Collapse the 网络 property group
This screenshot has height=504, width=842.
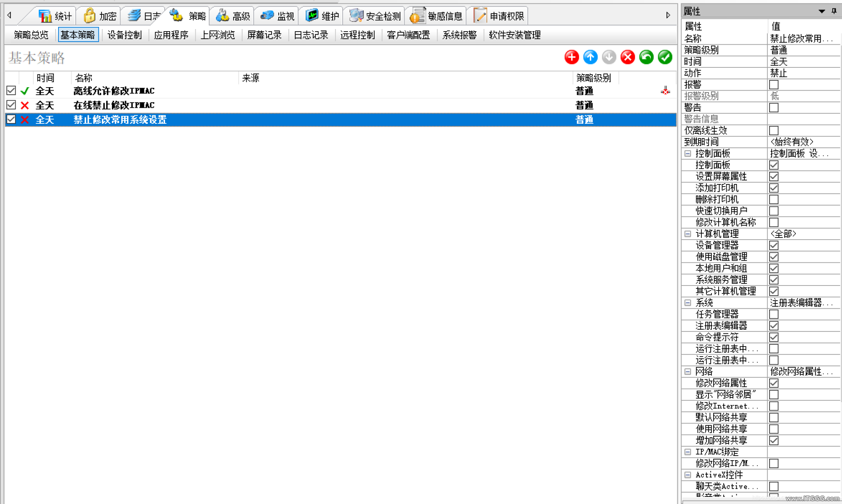click(688, 372)
